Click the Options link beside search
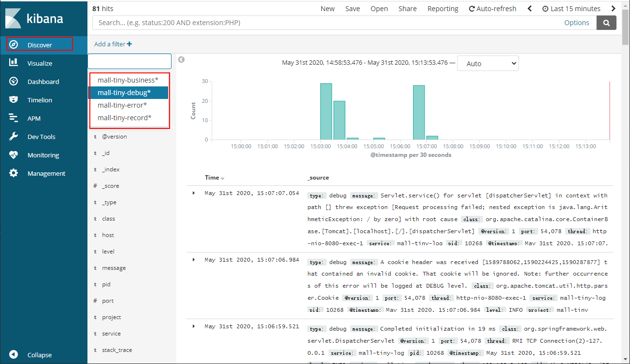This screenshot has width=630, height=364. tap(577, 23)
